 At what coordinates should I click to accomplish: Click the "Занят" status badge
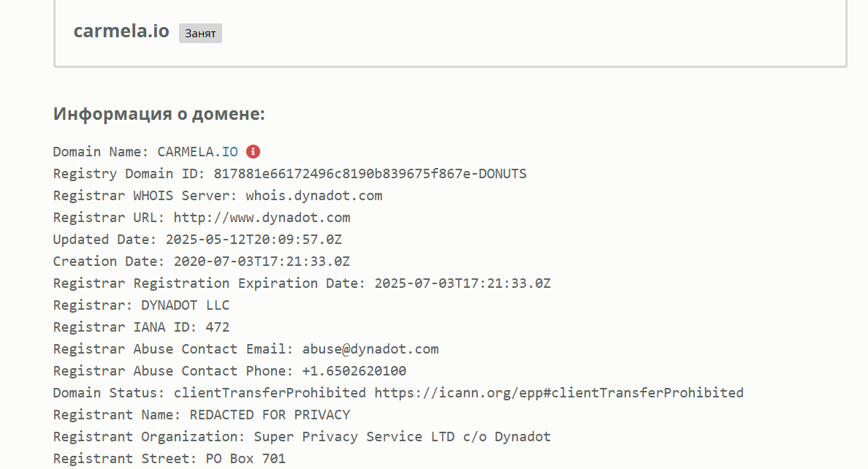point(200,33)
